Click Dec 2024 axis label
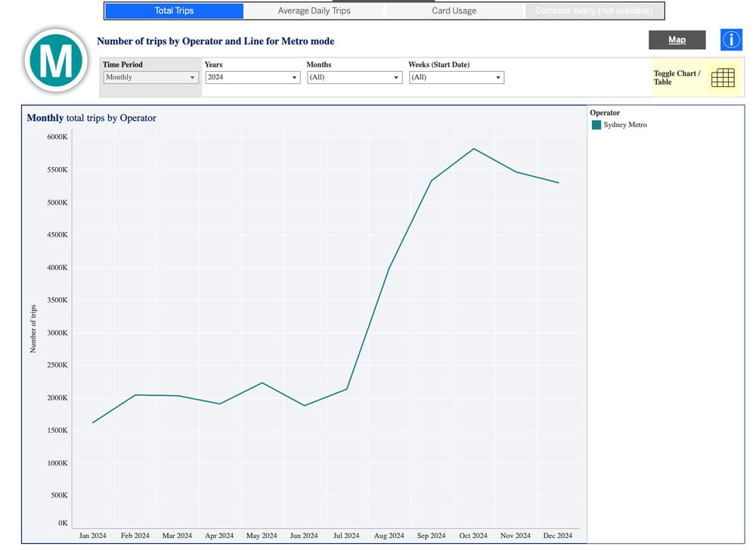This screenshot has height=550, width=756. click(558, 536)
